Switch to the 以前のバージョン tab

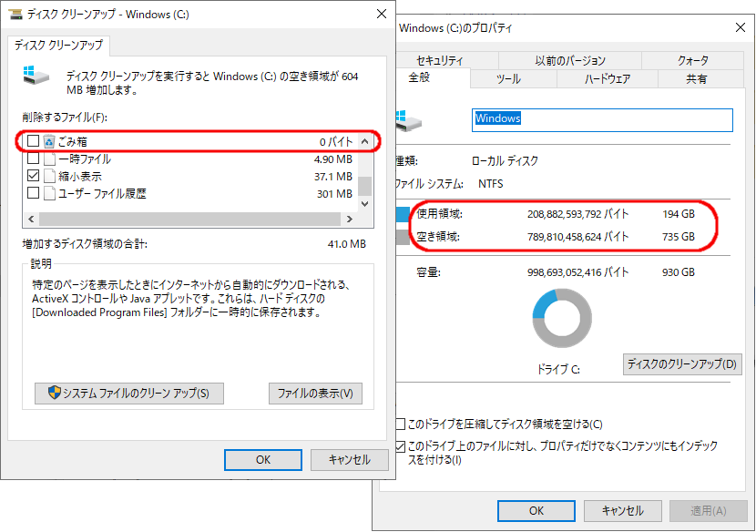tap(570, 61)
